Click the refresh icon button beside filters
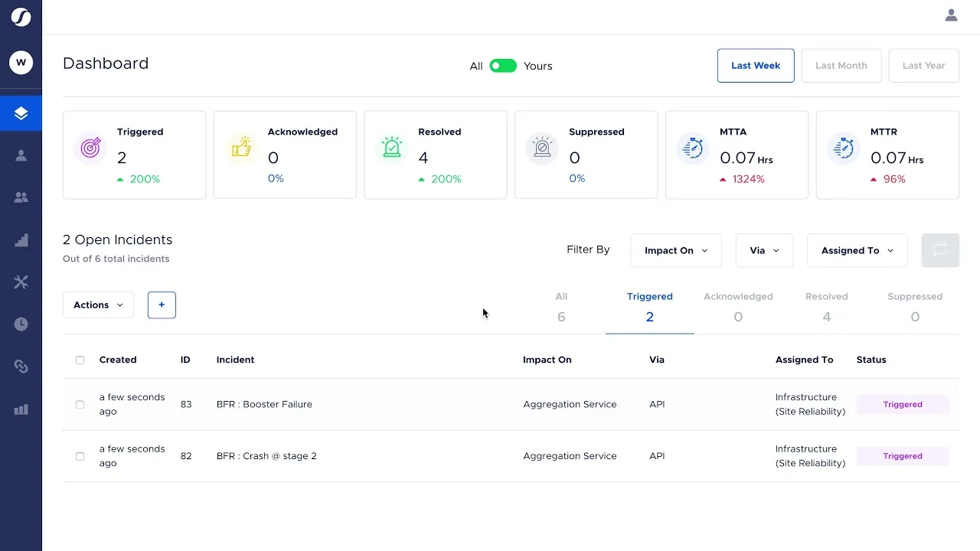Image resolution: width=980 pixels, height=551 pixels. coord(940,250)
